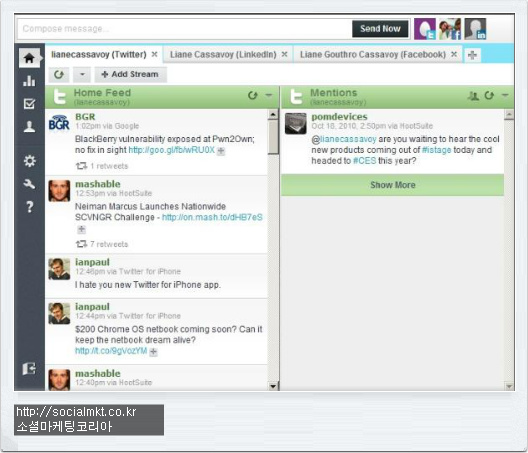Click ianpaul avatar on 12:46pm tweet
528x453 pixels.
[x=59, y=269]
